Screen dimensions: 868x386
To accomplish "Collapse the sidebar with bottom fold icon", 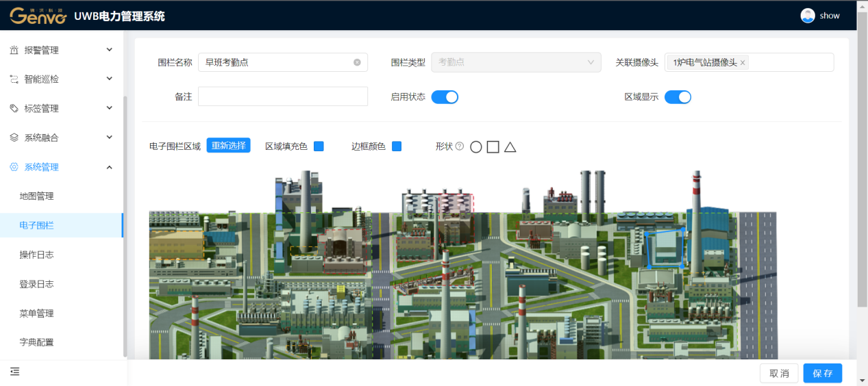I will 14,371.
